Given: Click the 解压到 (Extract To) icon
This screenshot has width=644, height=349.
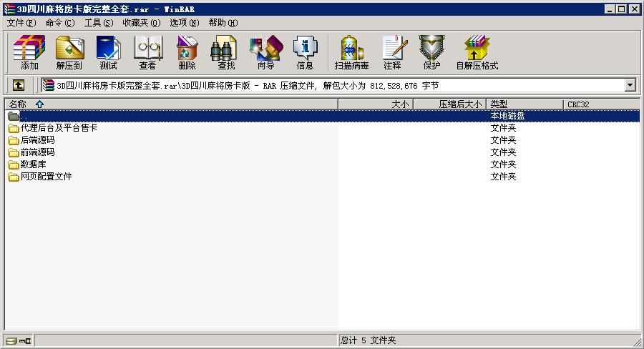Looking at the screenshot, I should (x=69, y=52).
